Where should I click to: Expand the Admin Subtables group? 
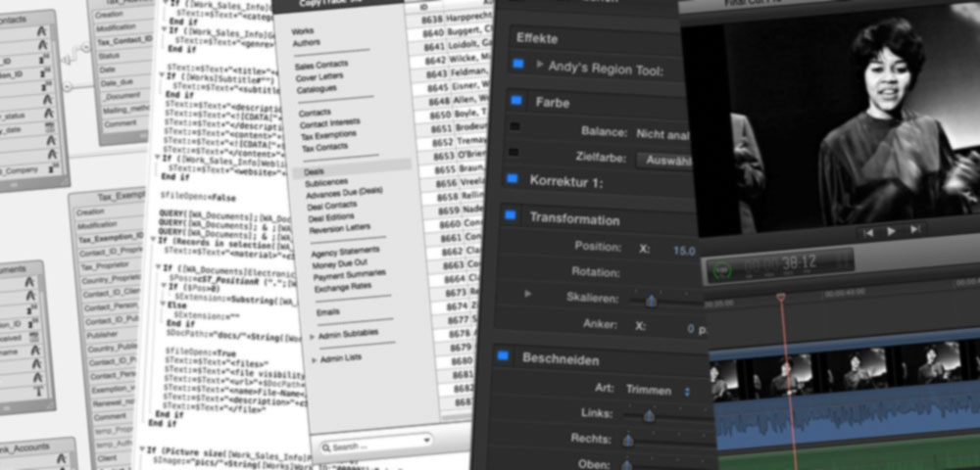click(x=313, y=337)
